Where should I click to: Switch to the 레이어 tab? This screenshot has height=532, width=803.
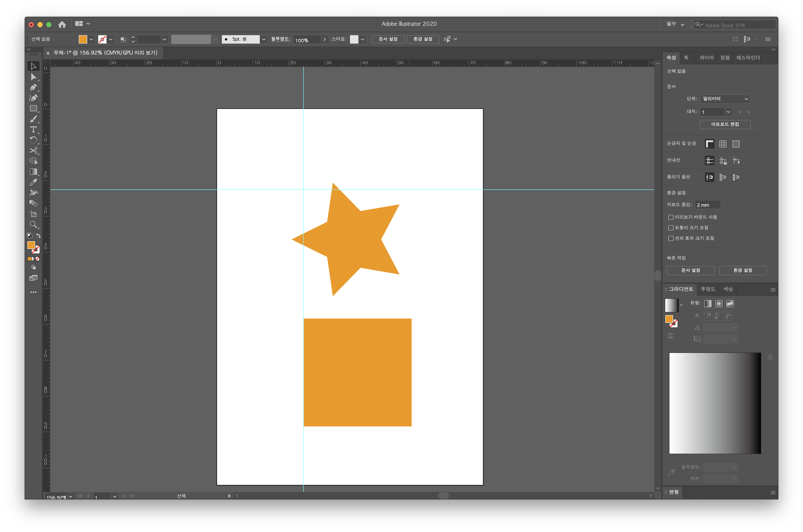706,58
